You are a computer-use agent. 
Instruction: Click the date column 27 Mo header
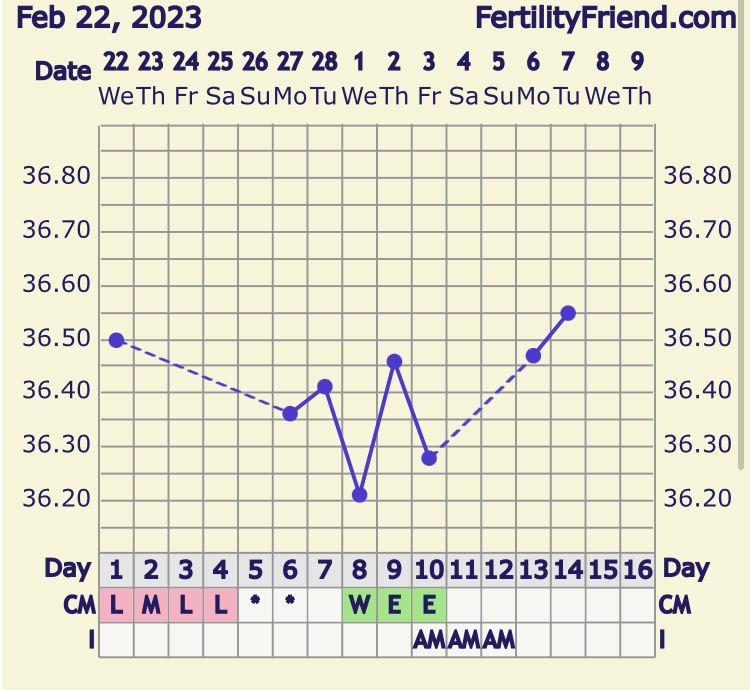[290, 78]
